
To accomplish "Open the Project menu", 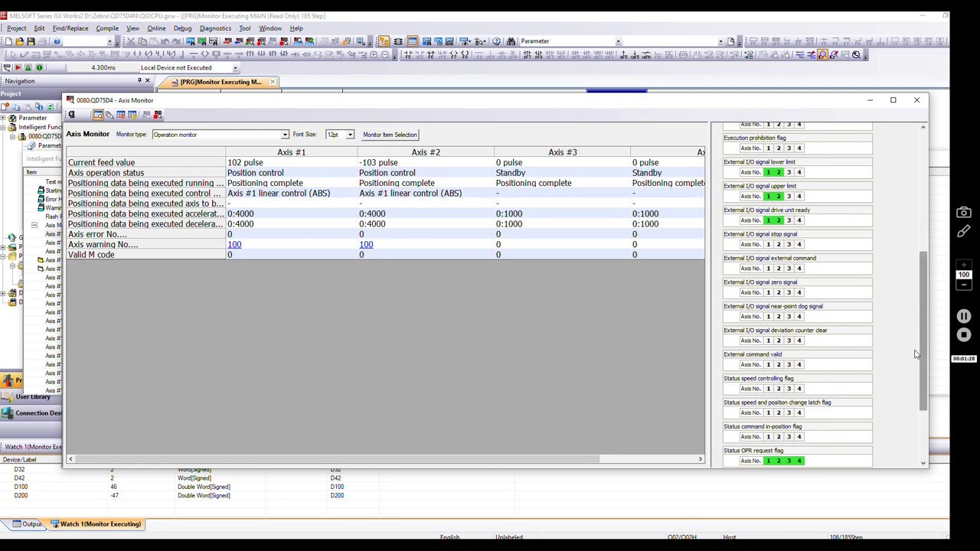I will (16, 28).
